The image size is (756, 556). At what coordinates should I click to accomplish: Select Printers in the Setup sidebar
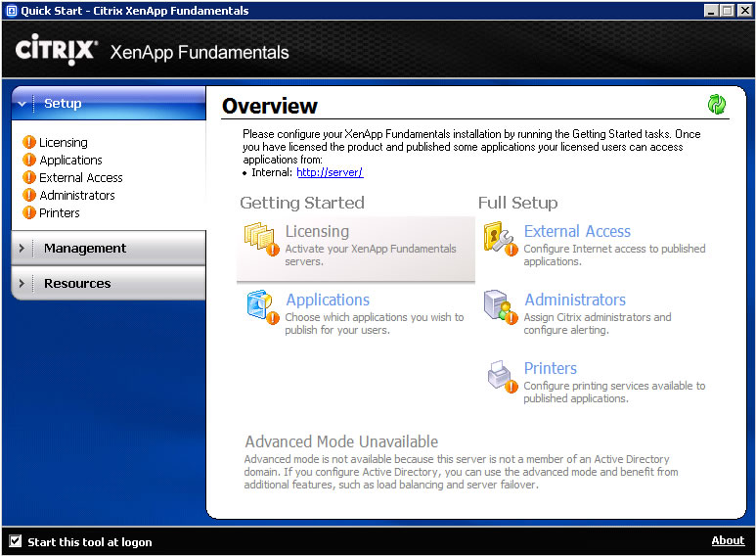click(x=60, y=212)
